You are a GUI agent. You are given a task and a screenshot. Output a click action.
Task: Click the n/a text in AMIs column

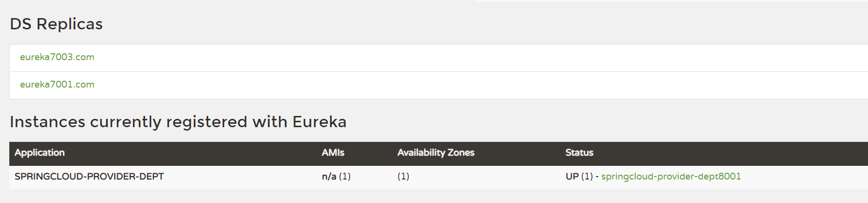[x=329, y=177]
